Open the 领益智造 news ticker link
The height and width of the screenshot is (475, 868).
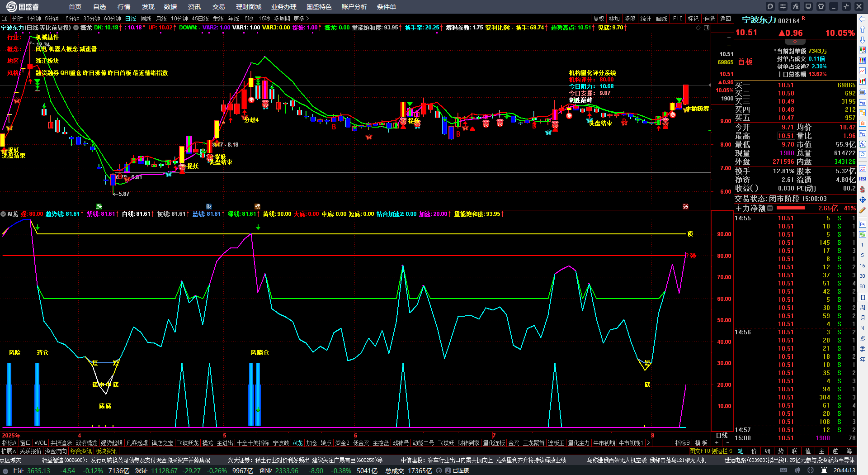click(126, 460)
